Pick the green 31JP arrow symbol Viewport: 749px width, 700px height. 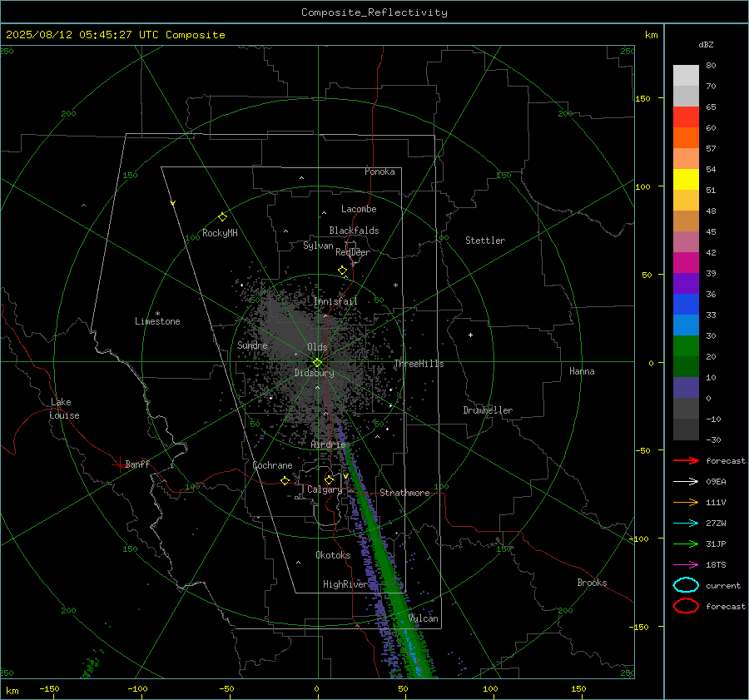click(x=686, y=544)
